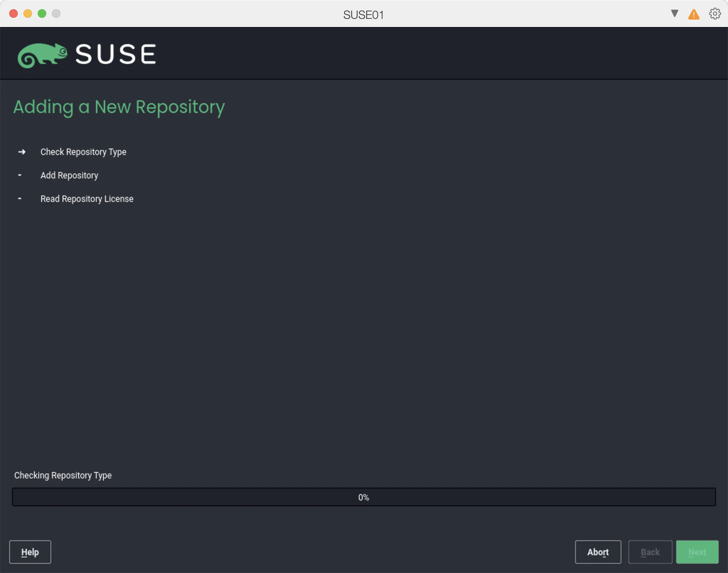Click the disabled Back button

(650, 552)
